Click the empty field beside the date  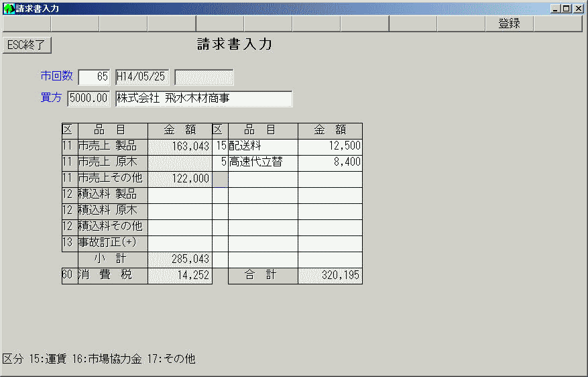click(204, 77)
